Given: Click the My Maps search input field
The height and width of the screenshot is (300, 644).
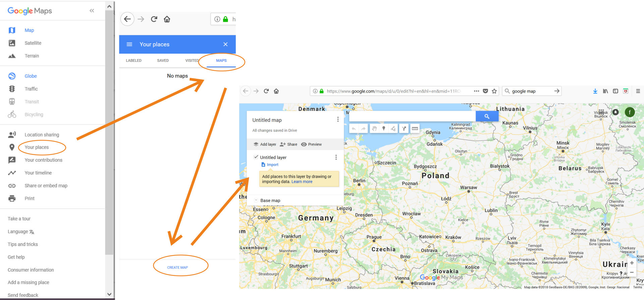Looking at the screenshot, I should pyautogui.click(x=412, y=116).
